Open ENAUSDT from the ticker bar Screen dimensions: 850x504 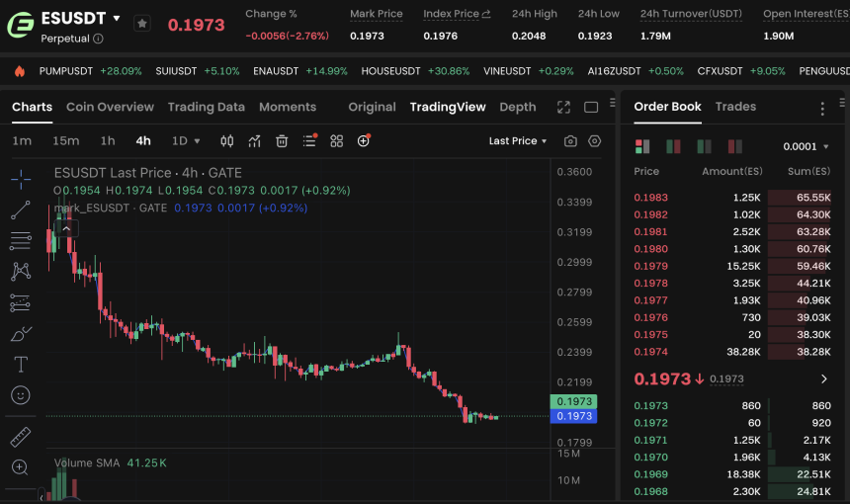coord(299,71)
